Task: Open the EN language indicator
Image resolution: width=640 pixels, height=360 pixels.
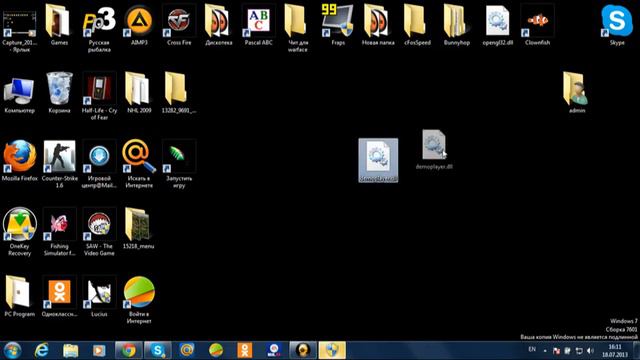Action: [532, 349]
